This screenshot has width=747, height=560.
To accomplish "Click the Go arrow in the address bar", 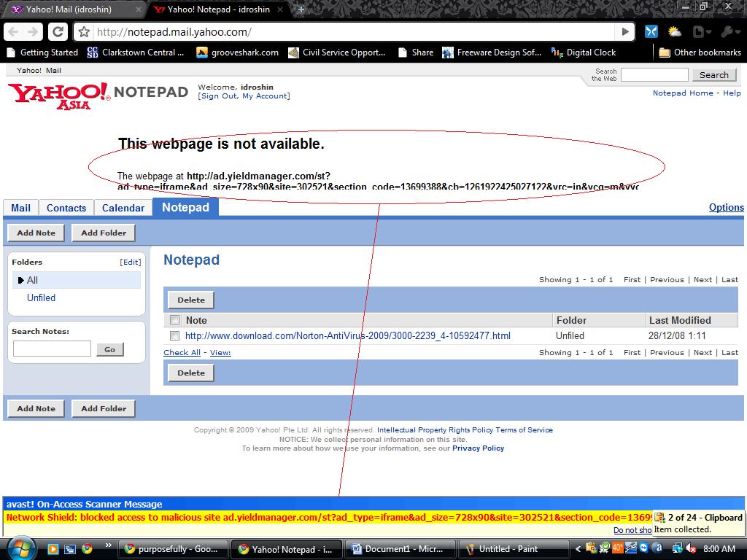I will (625, 32).
